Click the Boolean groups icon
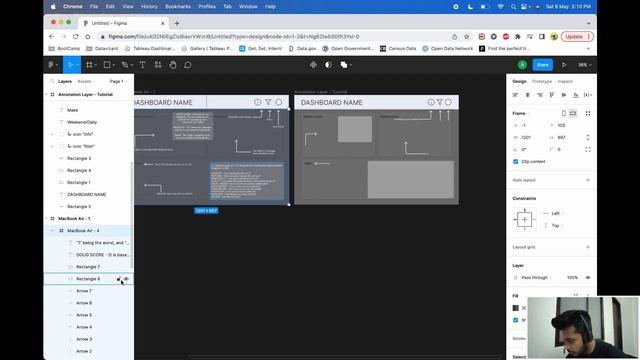The height and width of the screenshot is (360, 640). [x=344, y=65]
